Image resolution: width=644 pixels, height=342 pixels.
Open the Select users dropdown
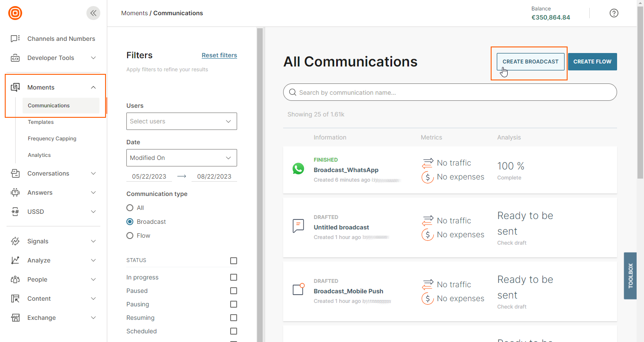coord(182,121)
